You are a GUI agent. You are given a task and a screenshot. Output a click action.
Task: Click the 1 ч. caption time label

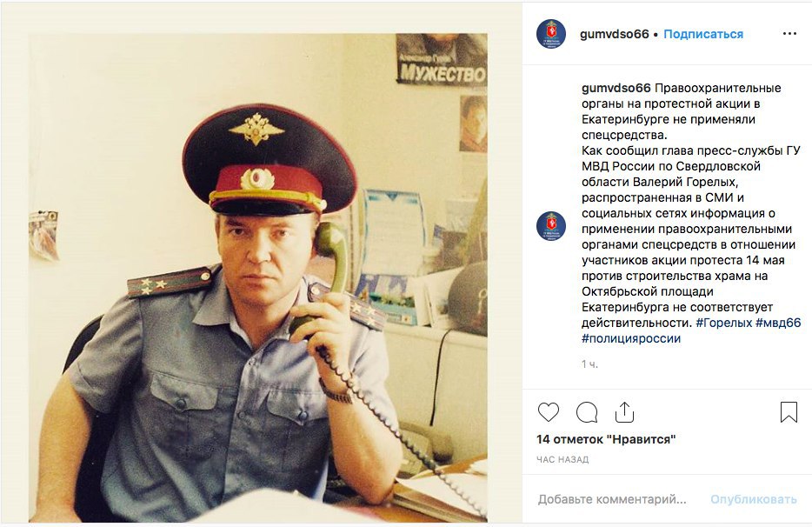pos(589,364)
